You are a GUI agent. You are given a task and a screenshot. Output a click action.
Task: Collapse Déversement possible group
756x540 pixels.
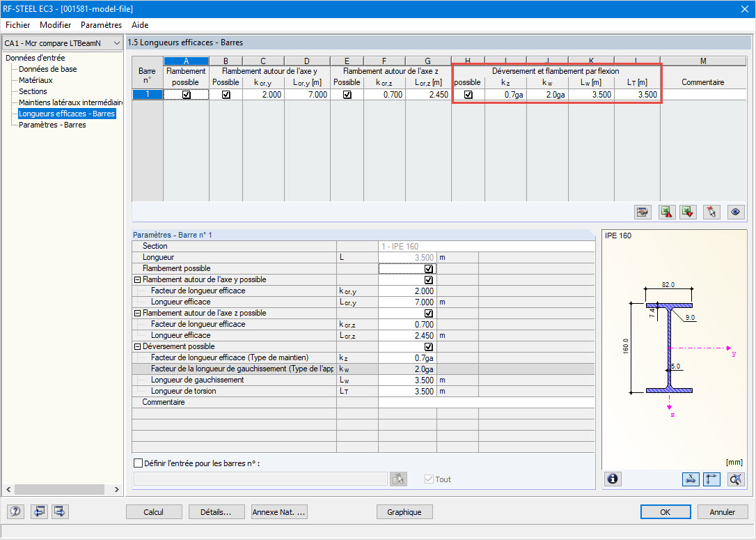(x=137, y=346)
